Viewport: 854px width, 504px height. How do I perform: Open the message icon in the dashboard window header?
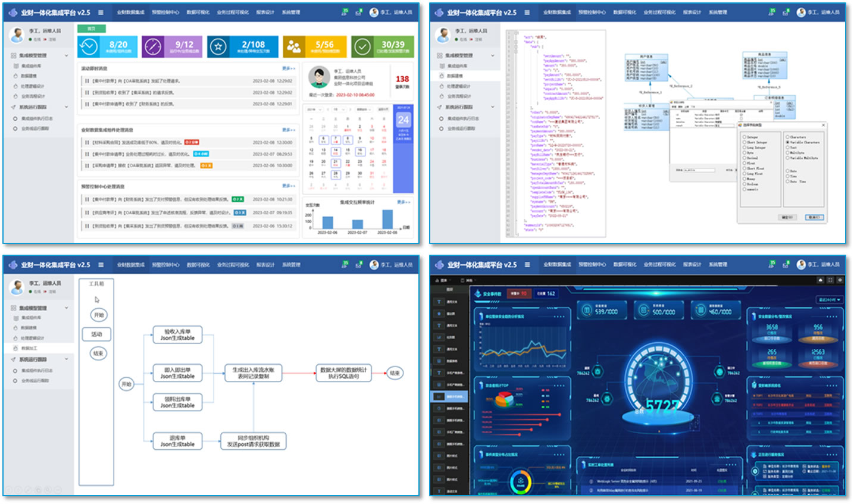358,12
